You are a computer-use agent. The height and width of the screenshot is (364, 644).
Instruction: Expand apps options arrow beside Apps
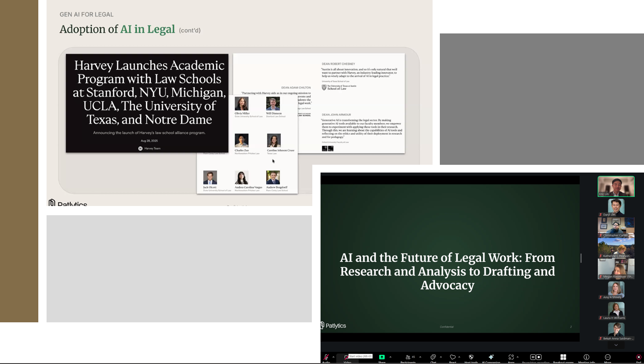click(x=518, y=357)
